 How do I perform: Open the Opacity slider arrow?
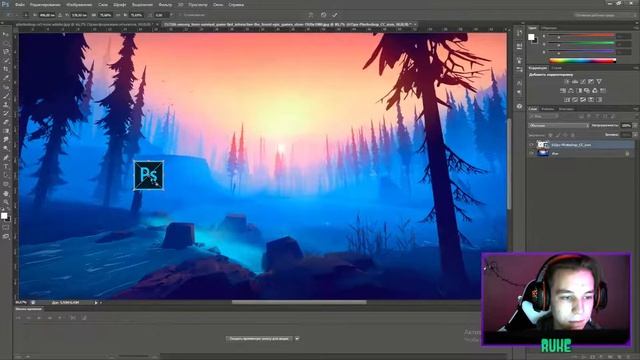point(635,125)
